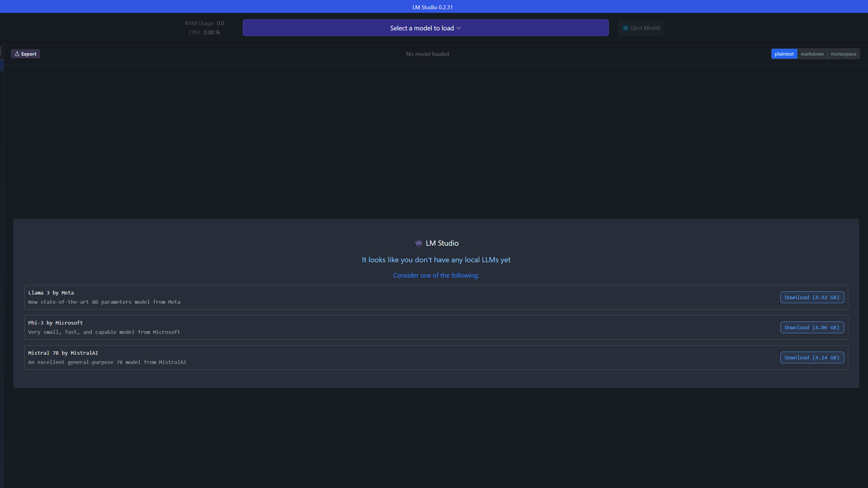Image resolution: width=868 pixels, height=488 pixels.
Task: Click the No model loaded status text
Action: point(427,54)
